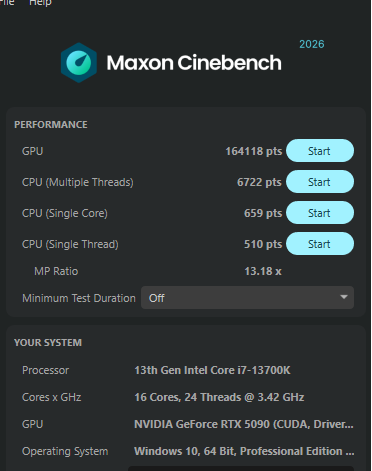Click the MP Ratio value 13.18 x

(x=263, y=271)
